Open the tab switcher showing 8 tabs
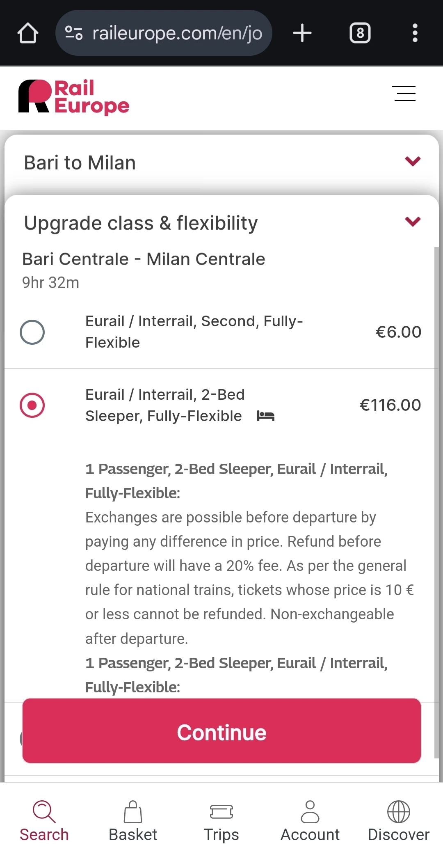The width and height of the screenshot is (443, 868). 360,33
